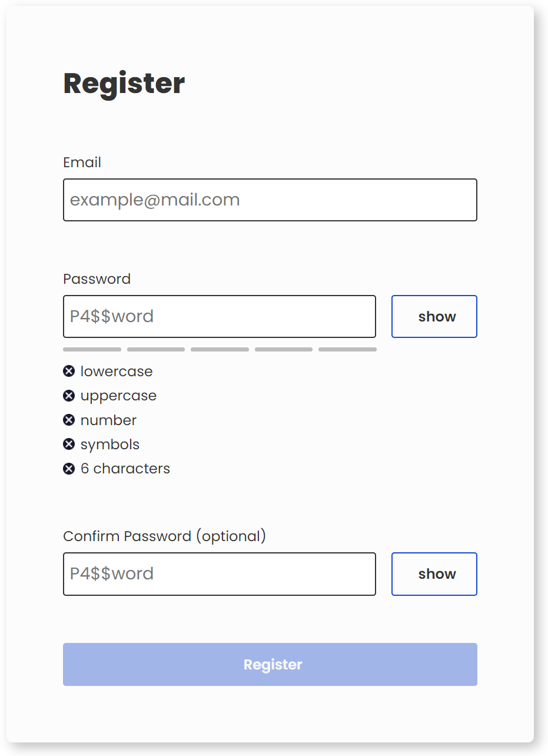
Task: Focus the Email input field
Action: (x=270, y=200)
